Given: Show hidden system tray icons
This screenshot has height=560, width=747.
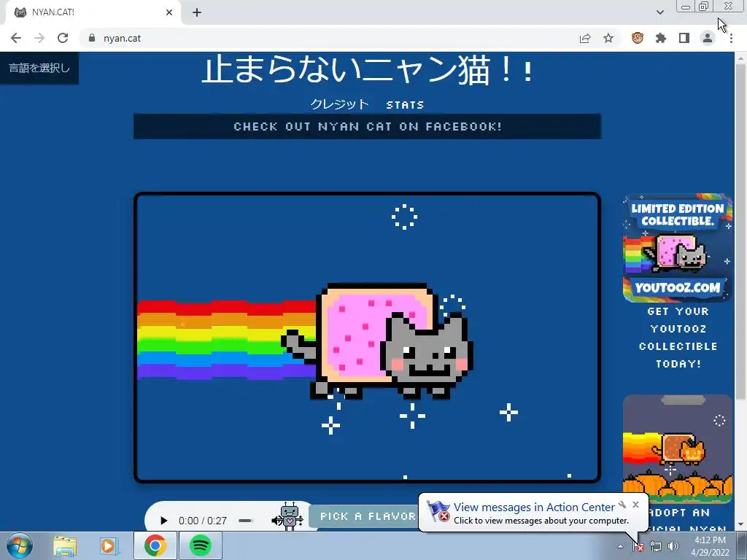Looking at the screenshot, I should (x=620, y=546).
